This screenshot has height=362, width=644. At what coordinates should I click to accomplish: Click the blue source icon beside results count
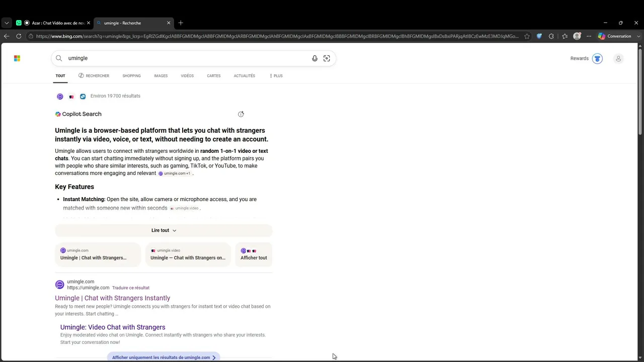point(83,97)
